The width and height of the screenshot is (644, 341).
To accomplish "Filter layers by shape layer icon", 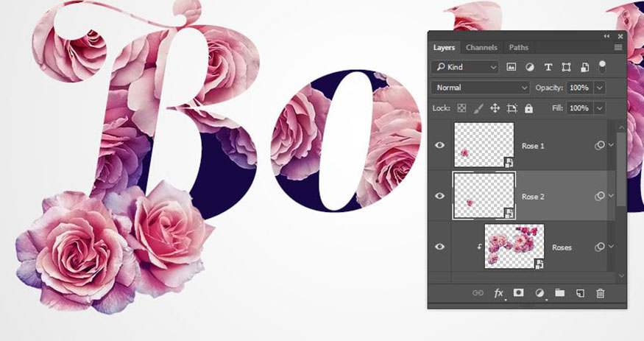I will pyautogui.click(x=567, y=67).
